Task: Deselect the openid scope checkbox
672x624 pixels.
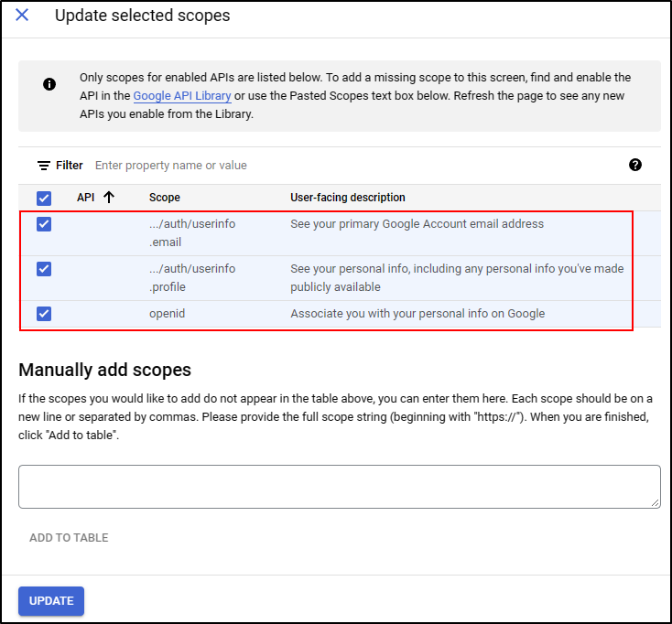Action: click(x=44, y=313)
